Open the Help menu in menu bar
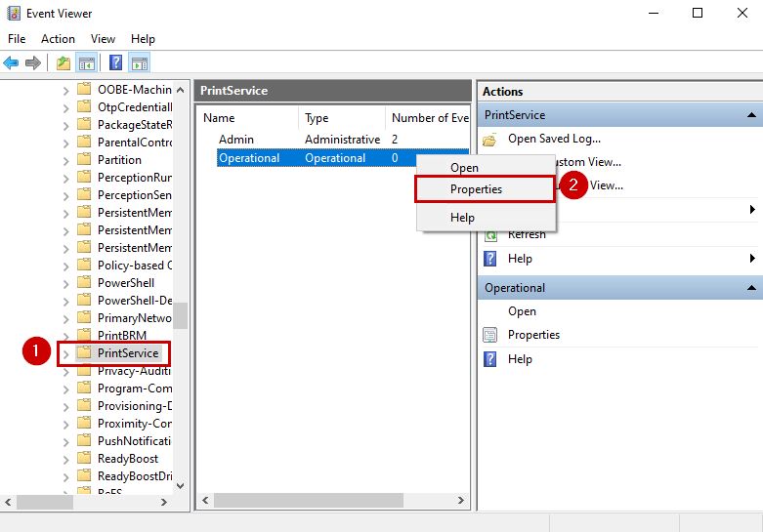This screenshot has height=532, width=763. (x=143, y=39)
